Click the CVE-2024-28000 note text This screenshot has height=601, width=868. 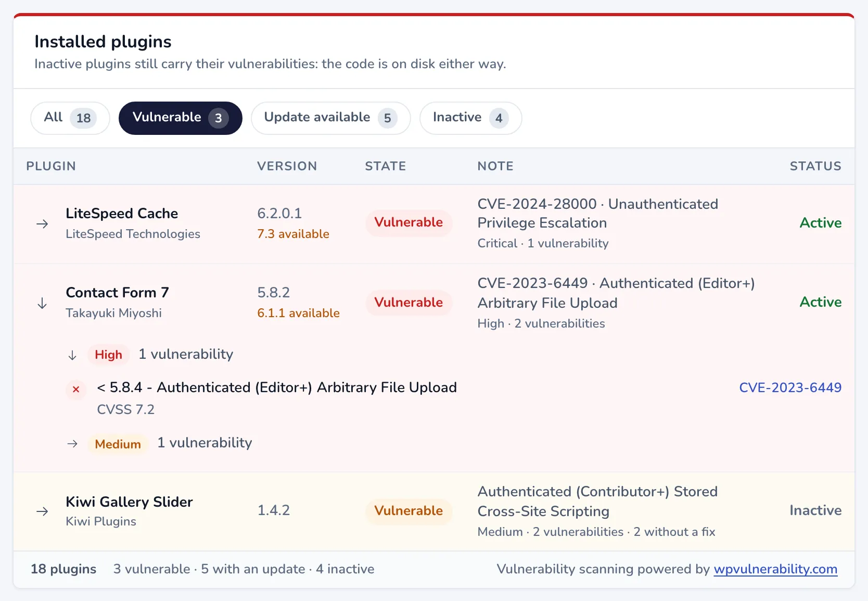(598, 214)
